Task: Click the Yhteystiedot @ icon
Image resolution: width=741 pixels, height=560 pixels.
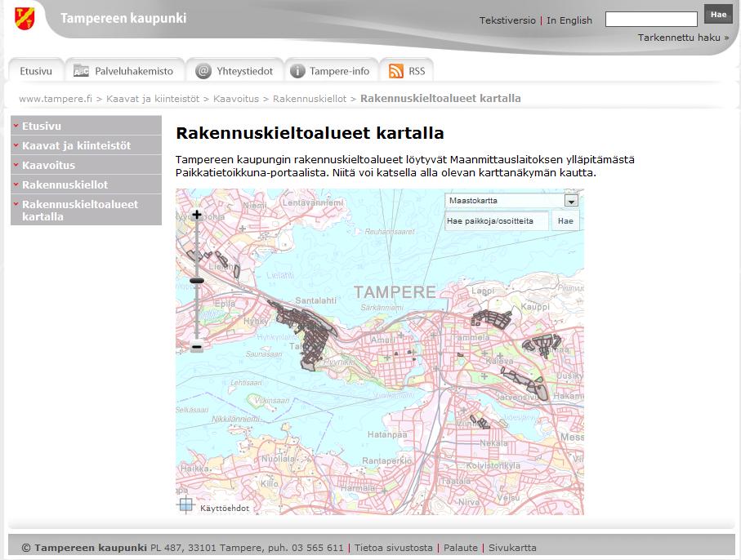Action: (203, 71)
